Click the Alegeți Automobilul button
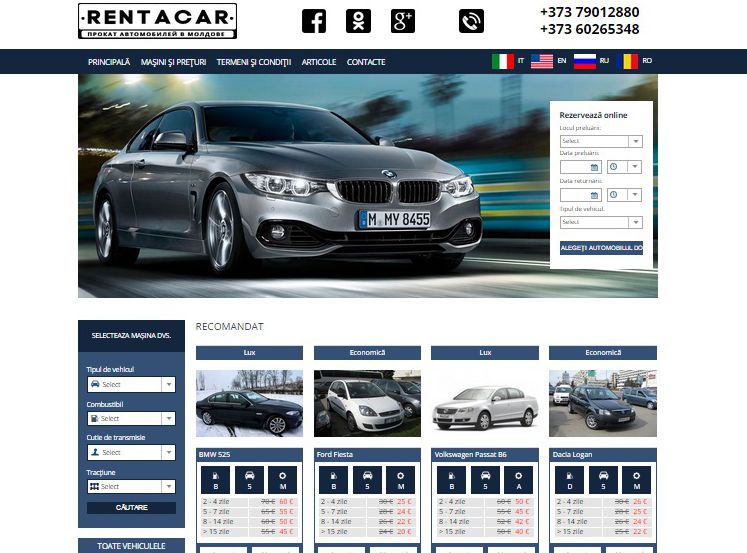 (x=601, y=247)
